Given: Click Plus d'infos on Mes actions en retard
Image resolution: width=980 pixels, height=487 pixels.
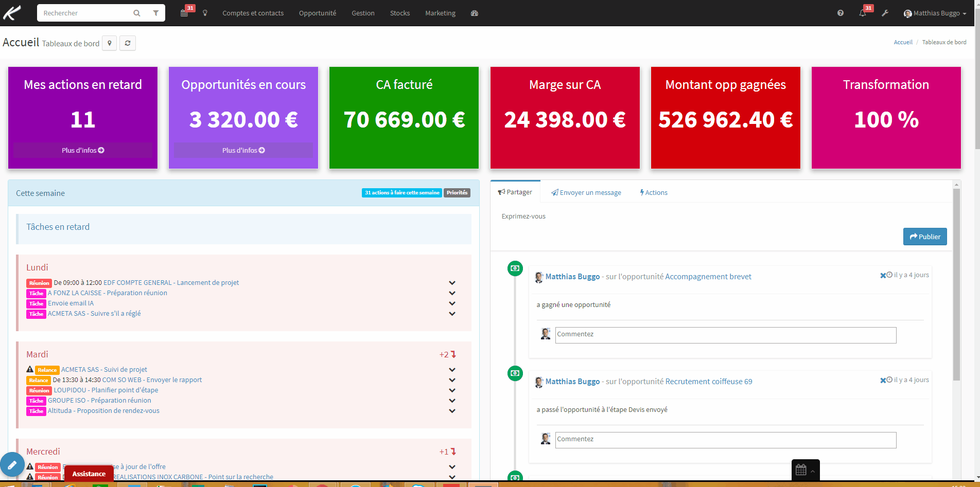Looking at the screenshot, I should point(83,150).
